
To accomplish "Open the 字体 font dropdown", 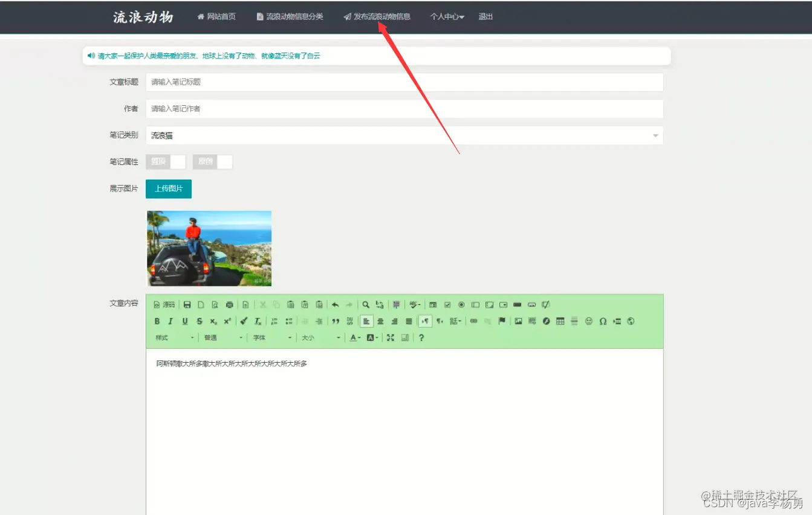I will pos(272,338).
